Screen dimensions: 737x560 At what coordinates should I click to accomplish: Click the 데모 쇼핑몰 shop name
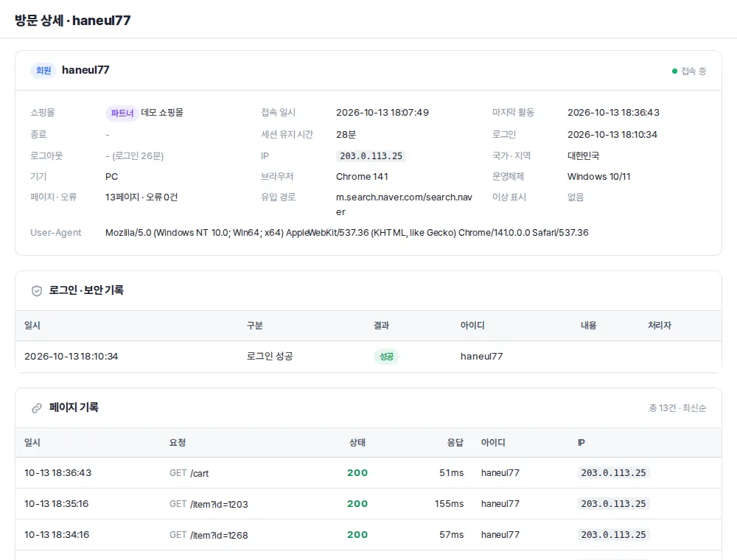(x=162, y=113)
